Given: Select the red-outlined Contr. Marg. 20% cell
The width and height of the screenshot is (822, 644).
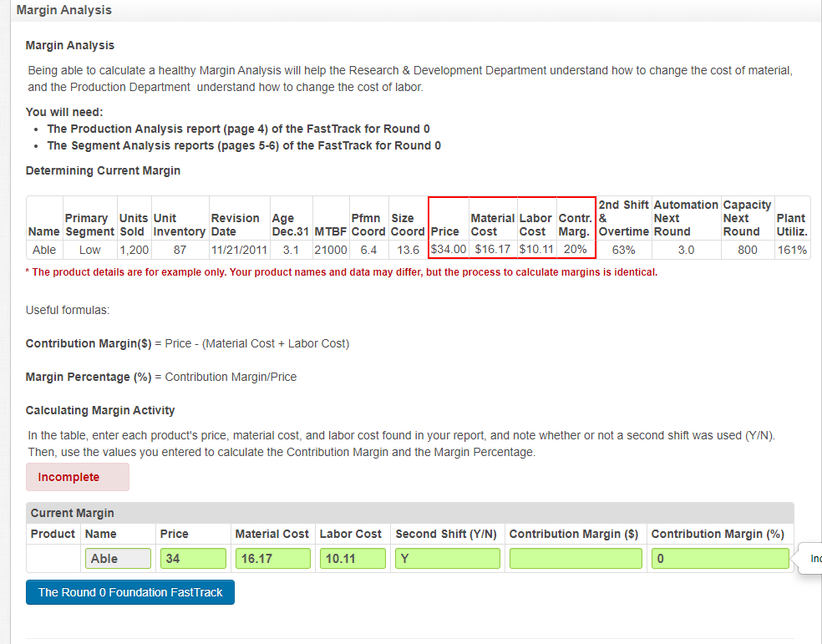Looking at the screenshot, I should 576,249.
